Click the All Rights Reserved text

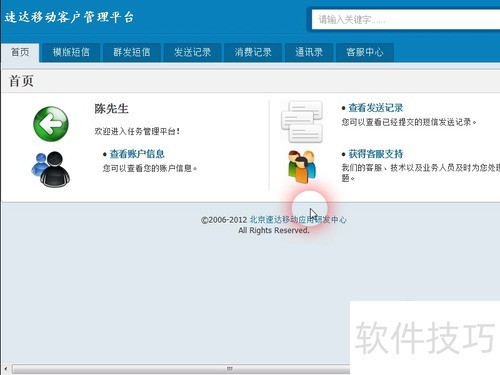[x=274, y=230]
